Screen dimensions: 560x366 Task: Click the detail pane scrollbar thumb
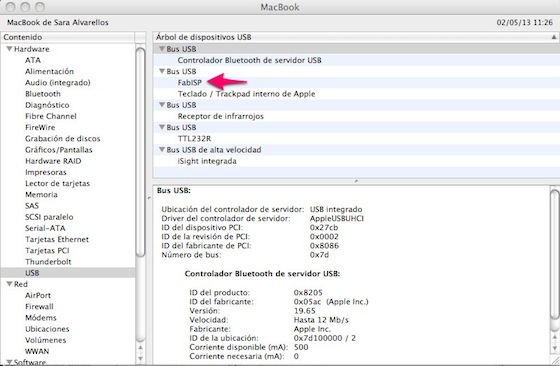point(555,255)
